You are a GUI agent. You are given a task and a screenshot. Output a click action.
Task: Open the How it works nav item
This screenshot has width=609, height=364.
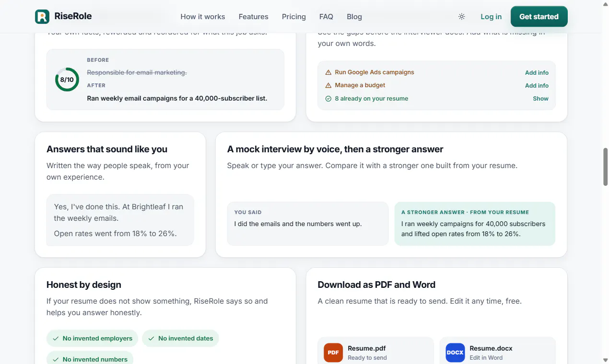[x=203, y=17]
